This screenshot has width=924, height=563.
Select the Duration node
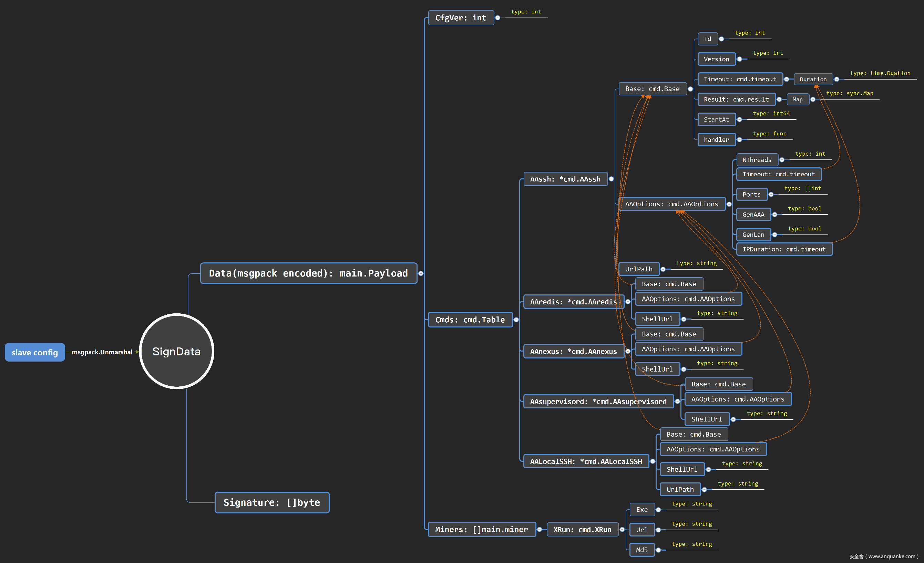(813, 79)
